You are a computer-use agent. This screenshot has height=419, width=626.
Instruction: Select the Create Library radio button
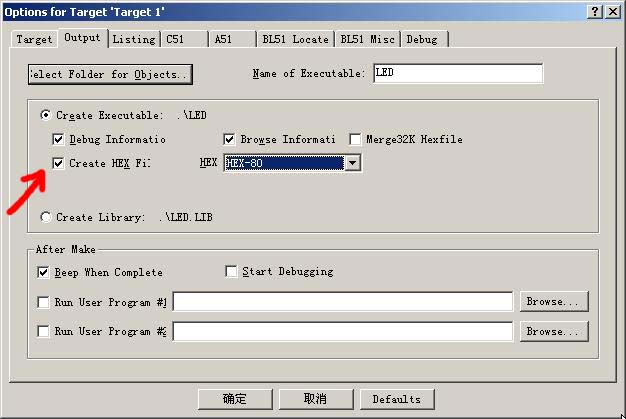(x=46, y=217)
